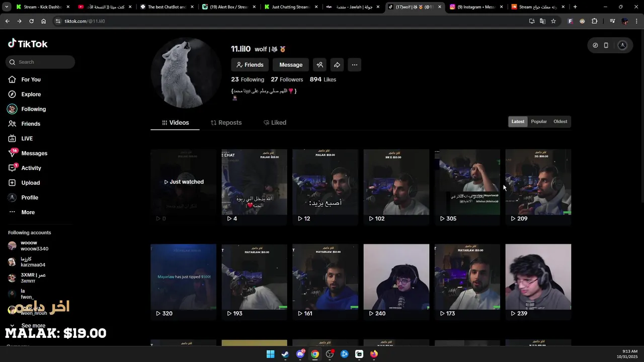Viewport: 644px width, 362px height.
Task: Open karzmaa04 in Following accounts
Action: click(x=33, y=262)
